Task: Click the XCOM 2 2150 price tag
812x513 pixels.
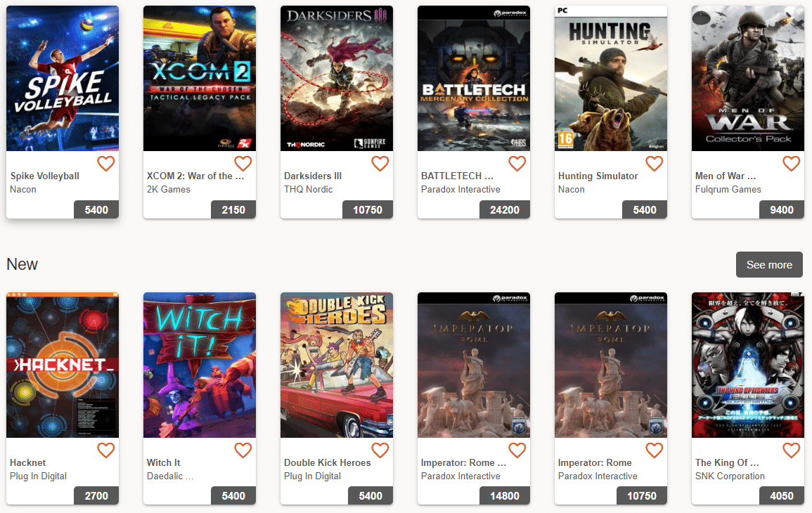Action: point(233,209)
